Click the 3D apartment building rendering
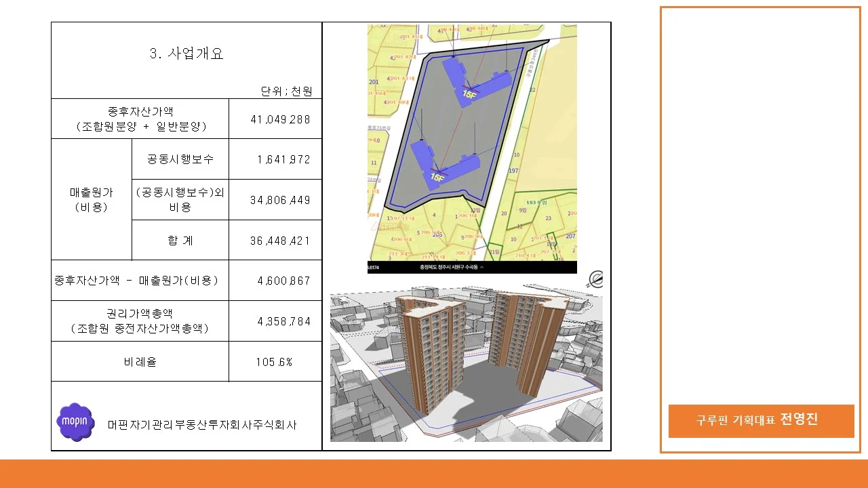The image size is (868, 488). pyautogui.click(x=466, y=365)
